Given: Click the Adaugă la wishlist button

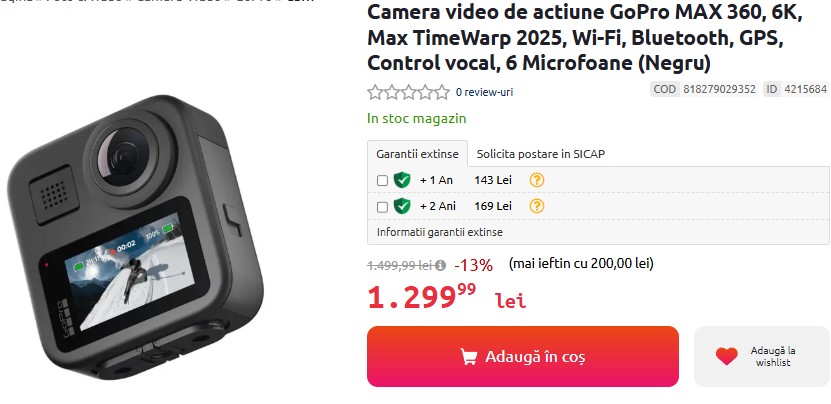Looking at the screenshot, I should (762, 356).
